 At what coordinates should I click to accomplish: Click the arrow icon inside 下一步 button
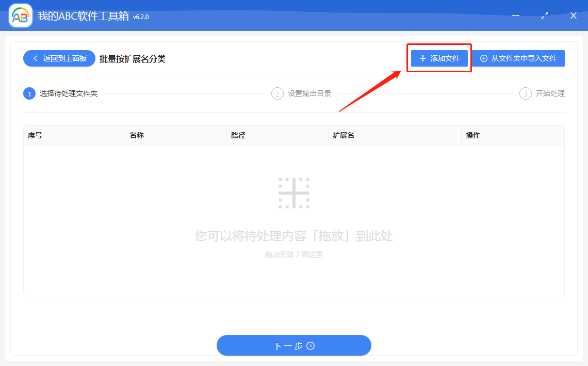[x=309, y=345]
